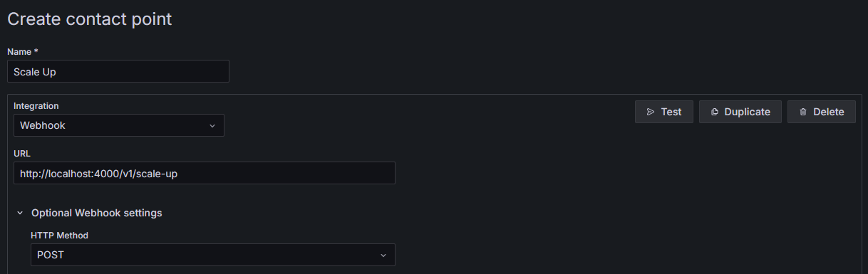868x274 pixels.
Task: Click the Create contact point heading
Action: (x=90, y=19)
